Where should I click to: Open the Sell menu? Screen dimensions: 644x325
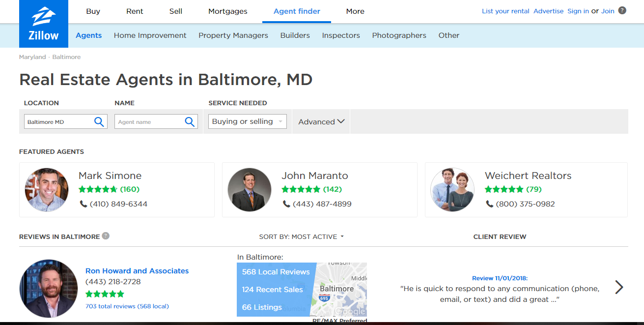coord(176,11)
